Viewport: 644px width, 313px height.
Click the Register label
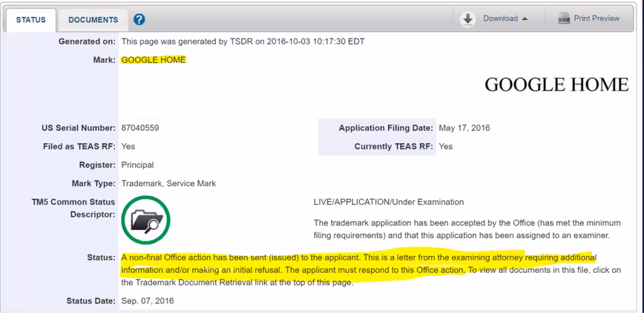coord(97,165)
